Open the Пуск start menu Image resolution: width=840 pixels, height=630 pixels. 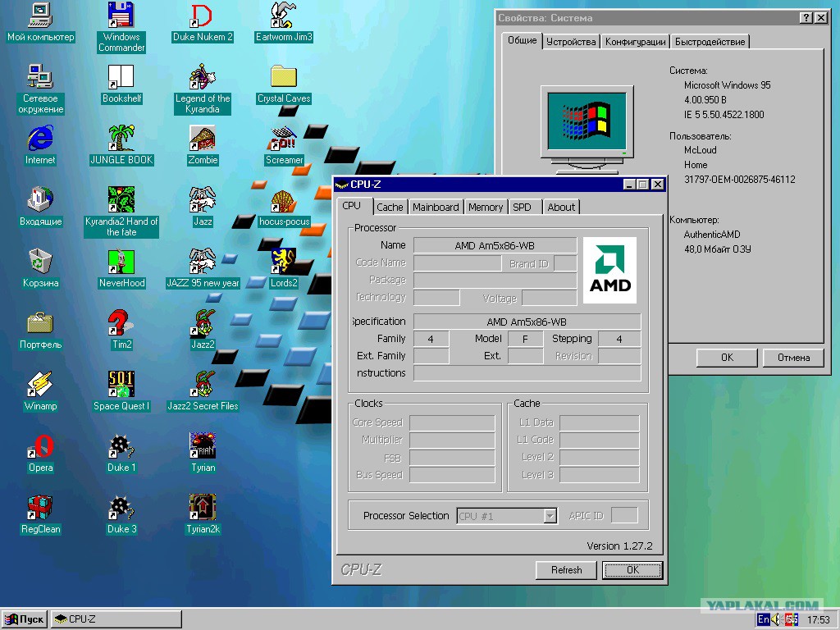pyautogui.click(x=24, y=619)
